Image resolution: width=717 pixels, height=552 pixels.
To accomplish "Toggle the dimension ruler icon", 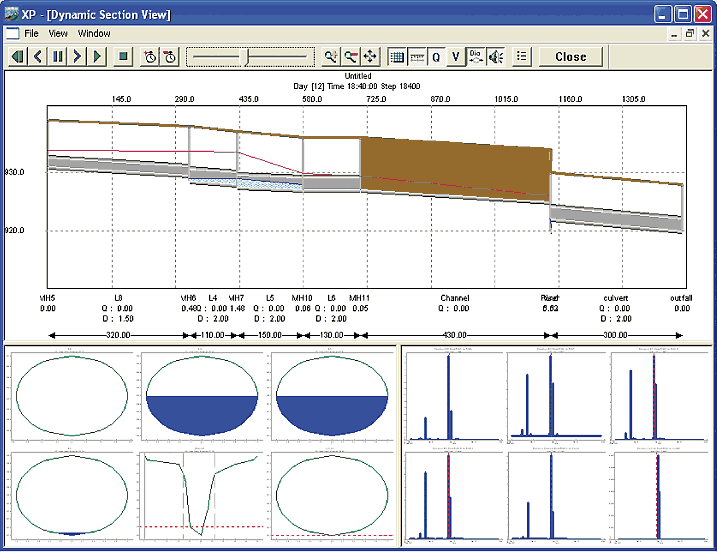I will [x=417, y=57].
